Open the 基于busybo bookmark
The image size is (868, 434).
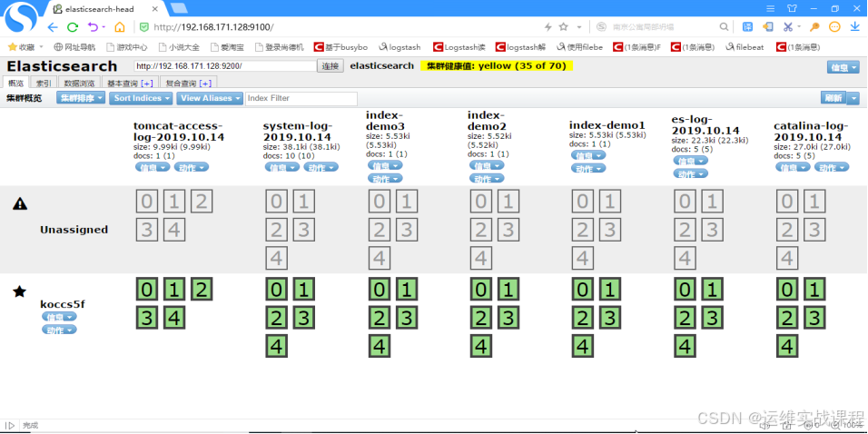click(341, 47)
